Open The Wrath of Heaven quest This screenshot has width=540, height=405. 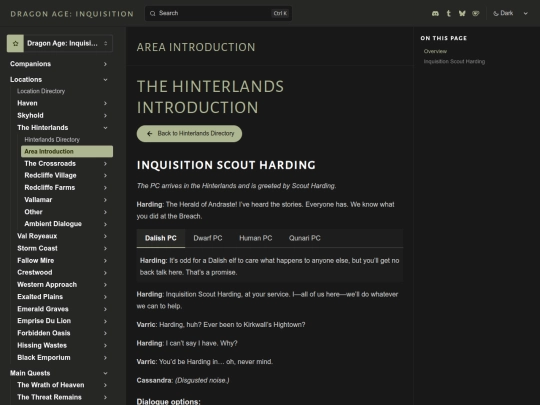click(x=51, y=385)
